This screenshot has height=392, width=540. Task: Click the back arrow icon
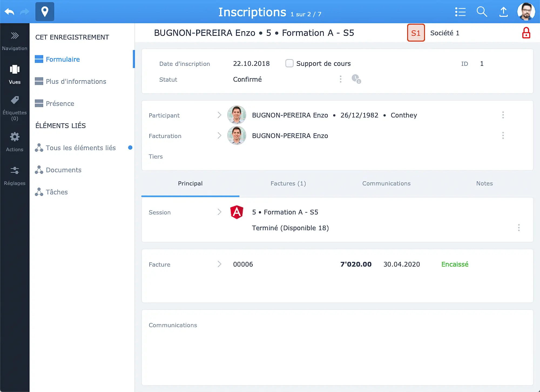9,12
